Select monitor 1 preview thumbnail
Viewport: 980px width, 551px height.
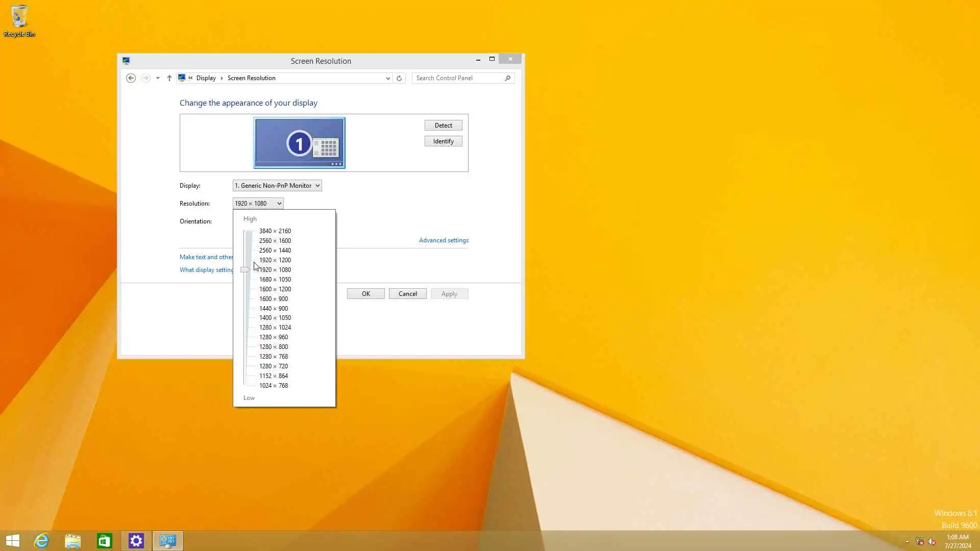click(299, 143)
